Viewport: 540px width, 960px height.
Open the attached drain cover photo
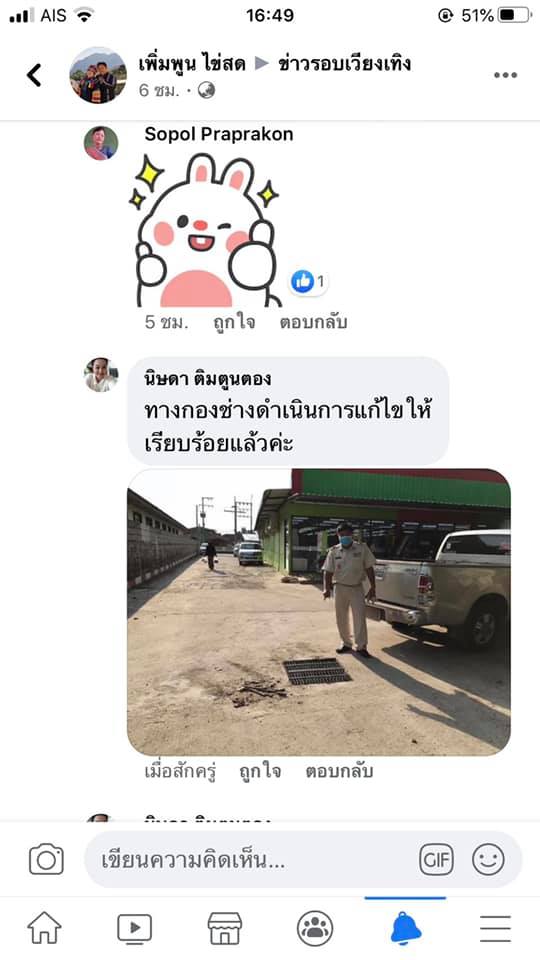319,612
